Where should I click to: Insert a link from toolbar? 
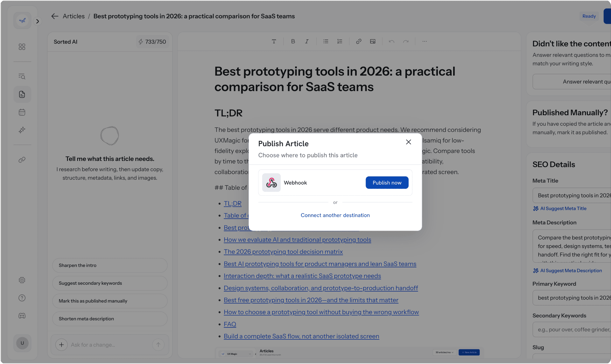(x=359, y=41)
